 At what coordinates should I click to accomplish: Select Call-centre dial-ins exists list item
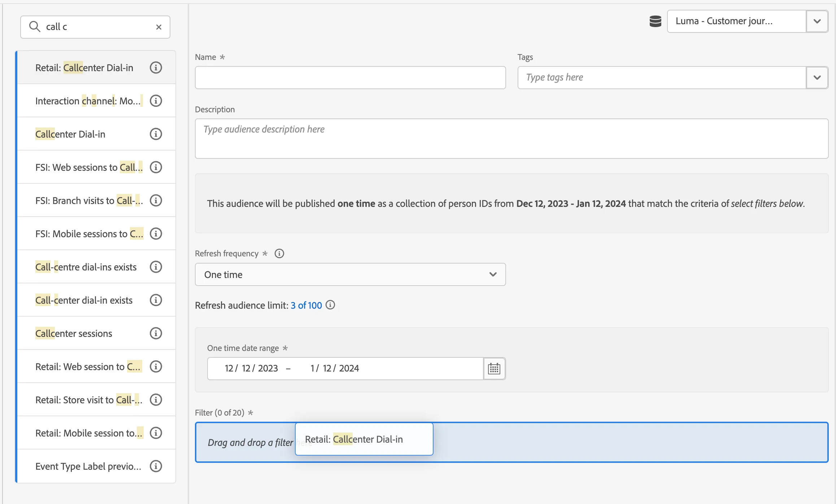pos(96,267)
